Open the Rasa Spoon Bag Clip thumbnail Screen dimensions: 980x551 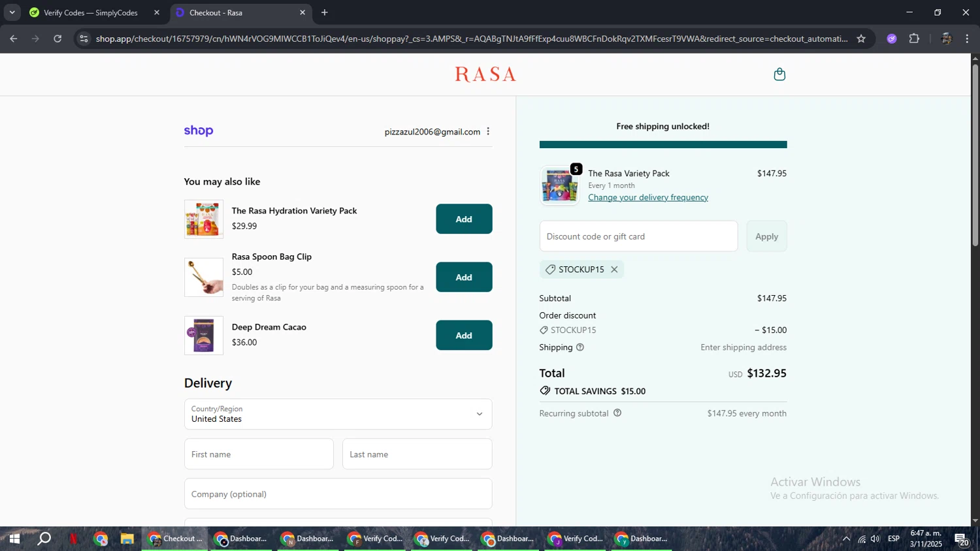point(204,277)
